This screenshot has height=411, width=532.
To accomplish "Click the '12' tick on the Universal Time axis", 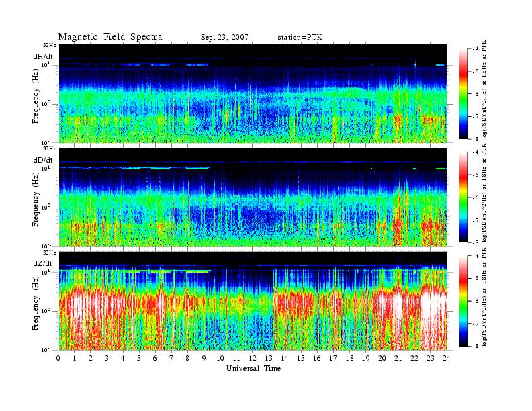I will point(253,358).
